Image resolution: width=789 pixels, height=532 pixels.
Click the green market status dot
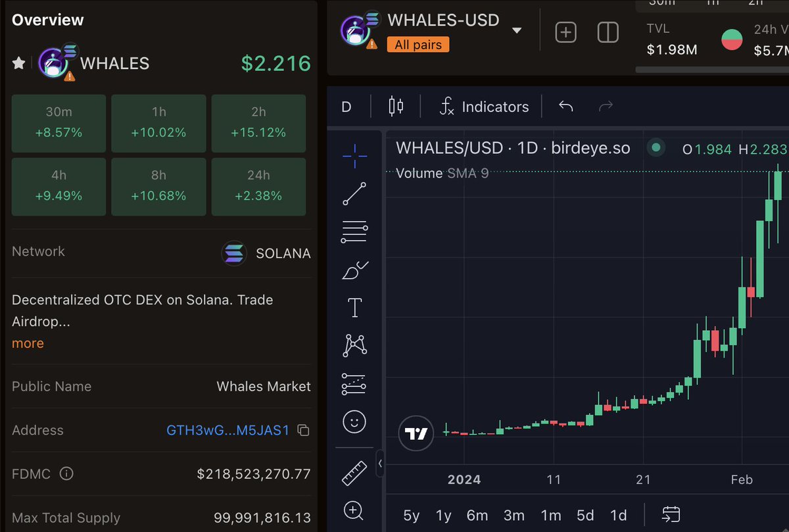[x=656, y=149]
